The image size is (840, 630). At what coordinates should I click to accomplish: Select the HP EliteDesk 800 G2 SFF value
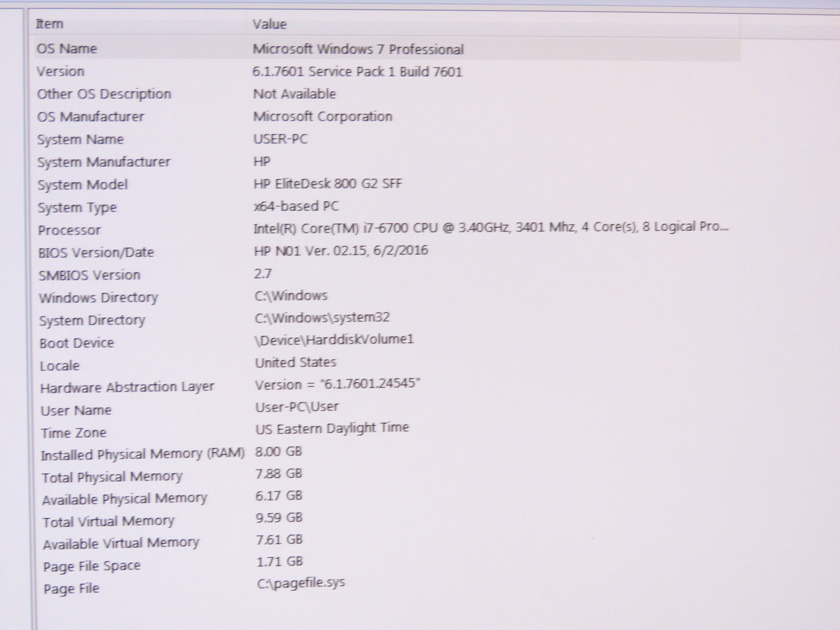[x=328, y=184]
